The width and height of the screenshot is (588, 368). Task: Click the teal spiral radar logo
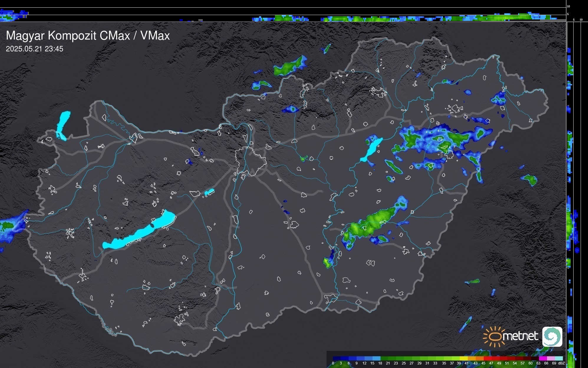click(x=552, y=336)
